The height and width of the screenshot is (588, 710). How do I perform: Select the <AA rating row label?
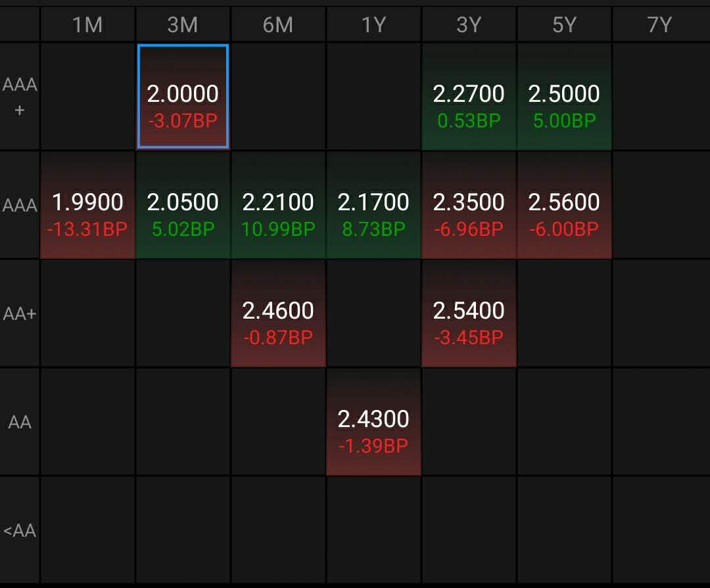(x=20, y=531)
